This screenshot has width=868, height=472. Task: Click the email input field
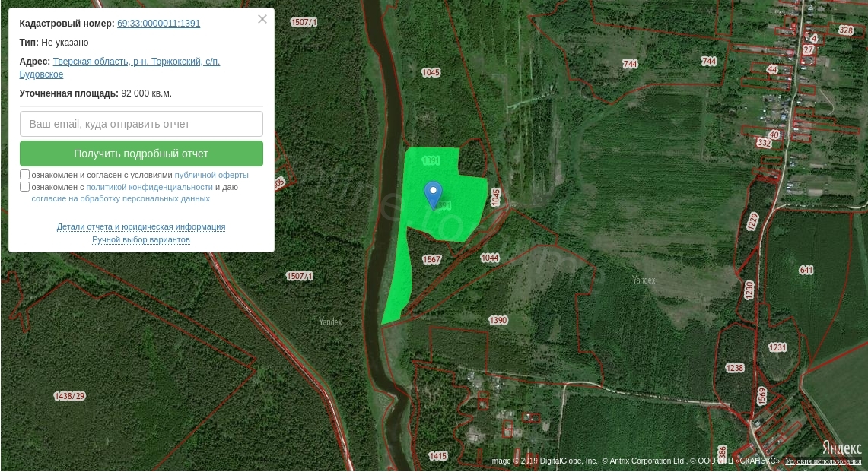141,124
